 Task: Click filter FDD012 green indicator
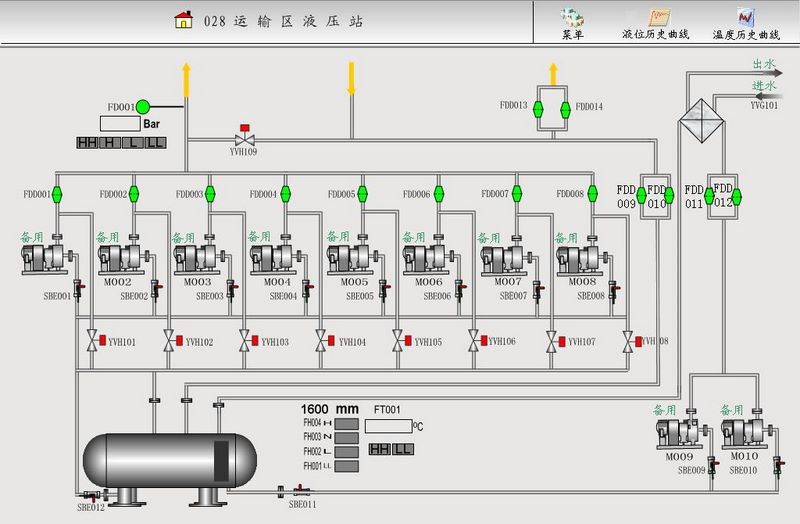click(x=736, y=197)
